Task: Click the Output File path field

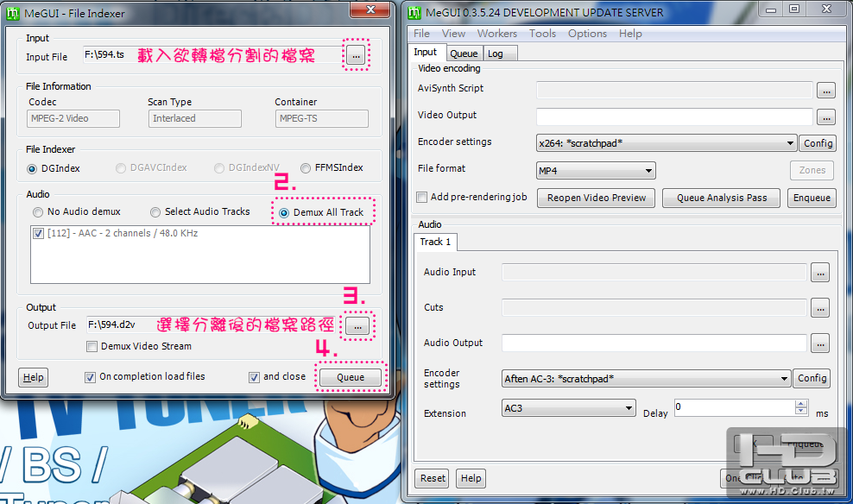Action: (x=212, y=325)
